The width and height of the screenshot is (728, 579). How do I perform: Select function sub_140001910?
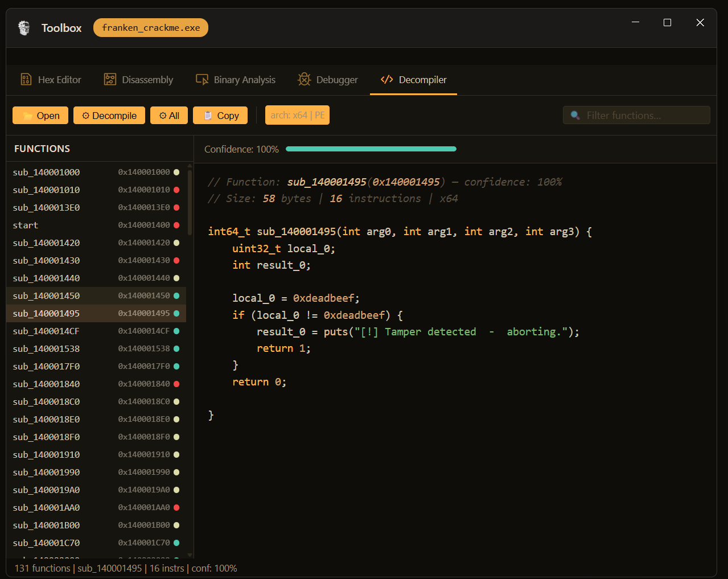click(96, 454)
